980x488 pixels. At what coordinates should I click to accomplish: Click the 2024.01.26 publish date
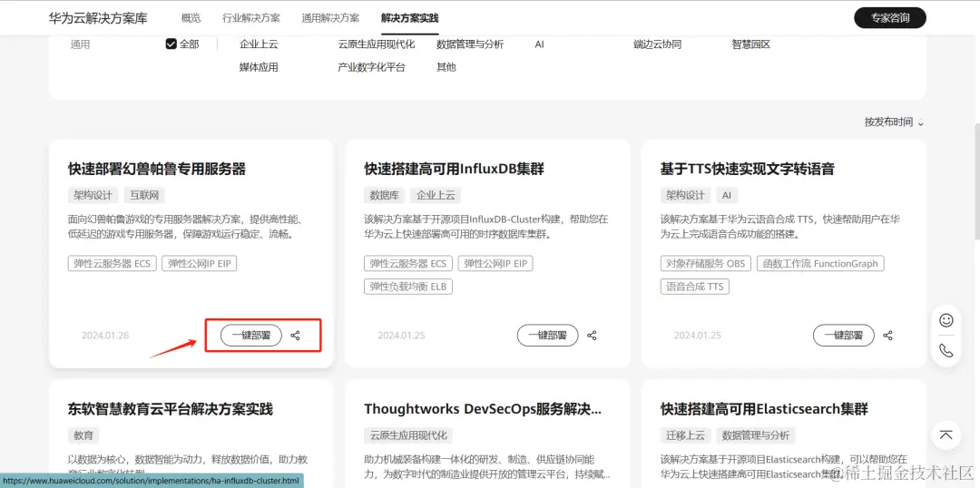click(105, 336)
